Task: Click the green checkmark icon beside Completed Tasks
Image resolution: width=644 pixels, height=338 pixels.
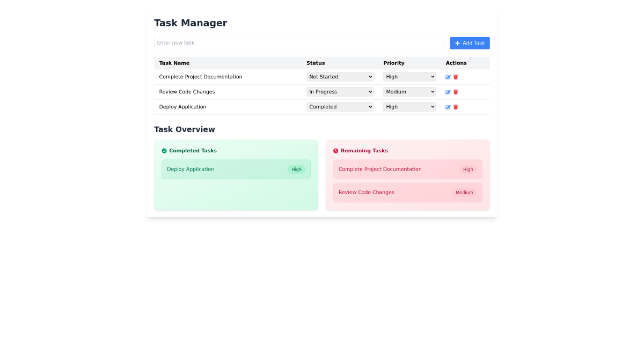Action: (164, 151)
